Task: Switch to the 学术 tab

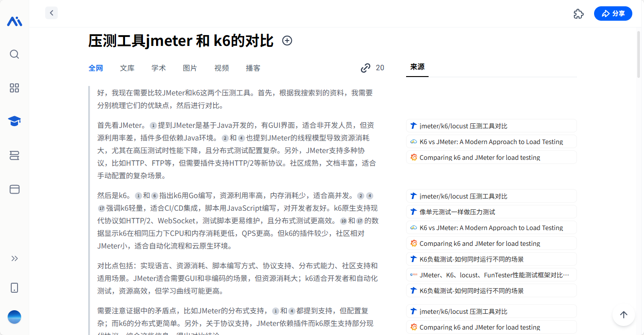Action: tap(159, 68)
